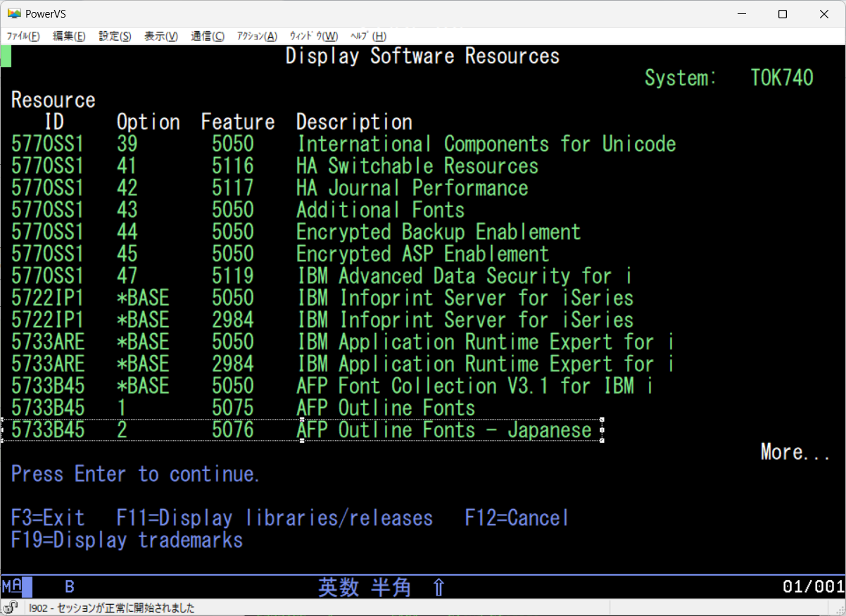The width and height of the screenshot is (846, 616).
Task: Click the cursor field at top-left corner
Action: (x=6, y=56)
